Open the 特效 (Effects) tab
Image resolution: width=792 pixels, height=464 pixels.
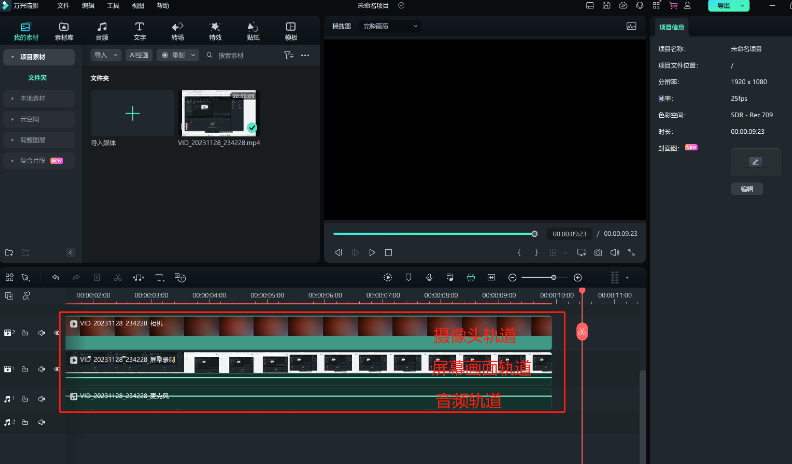coord(215,30)
